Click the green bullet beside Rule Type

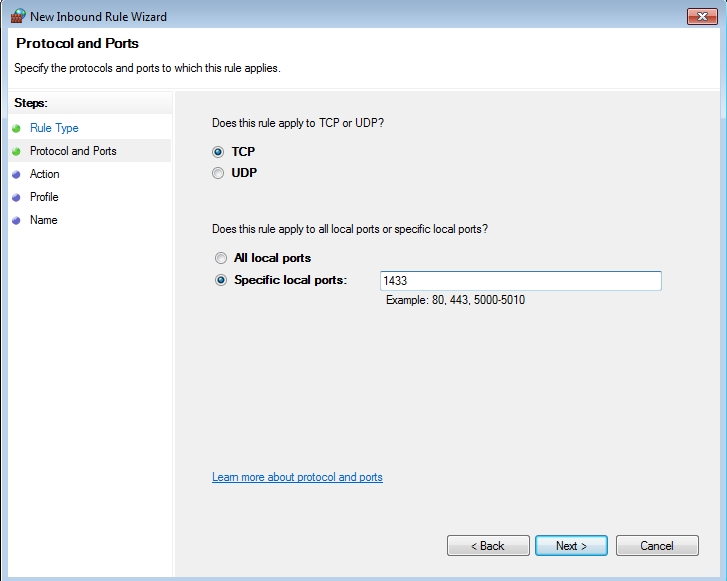pyautogui.click(x=16, y=128)
